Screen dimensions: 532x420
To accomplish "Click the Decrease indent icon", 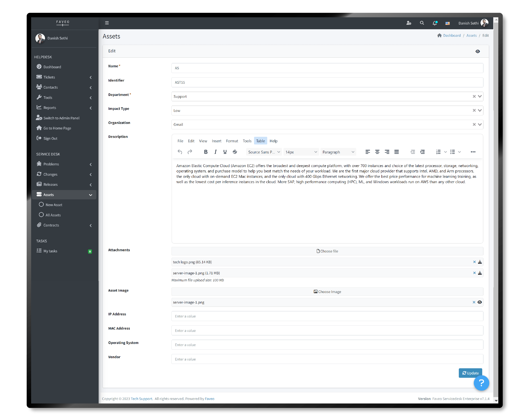I will pos(413,152).
